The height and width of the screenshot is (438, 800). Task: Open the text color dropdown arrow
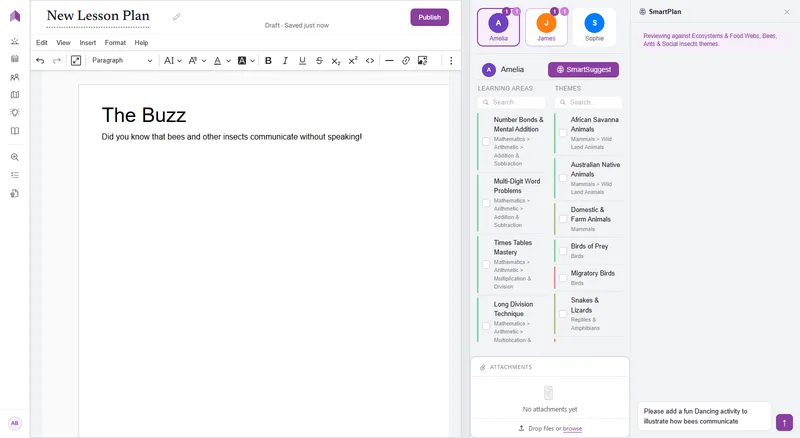pyautogui.click(x=228, y=61)
